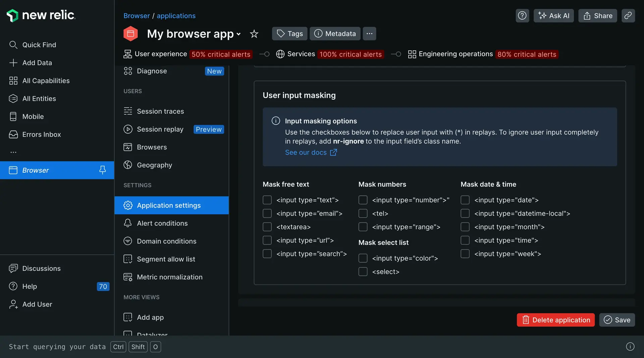Check the input type range box

[363, 227]
